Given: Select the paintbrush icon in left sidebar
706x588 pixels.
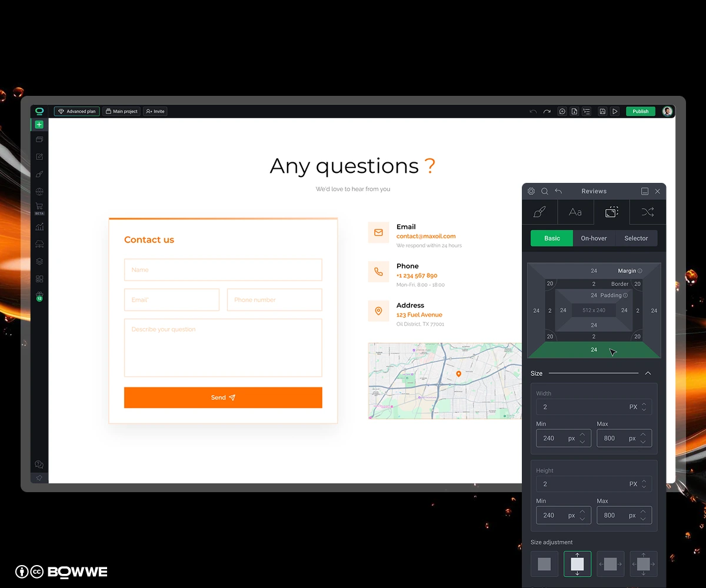Looking at the screenshot, I should (39, 174).
